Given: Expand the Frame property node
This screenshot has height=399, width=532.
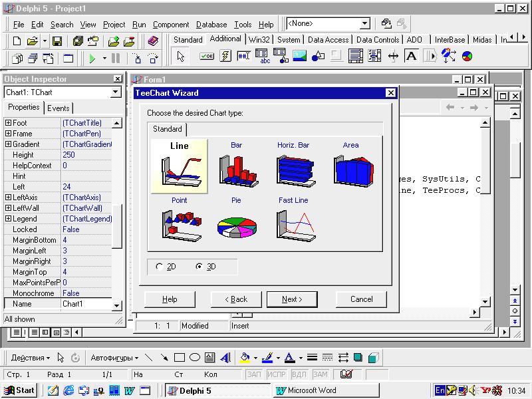Looking at the screenshot, I should point(9,134).
